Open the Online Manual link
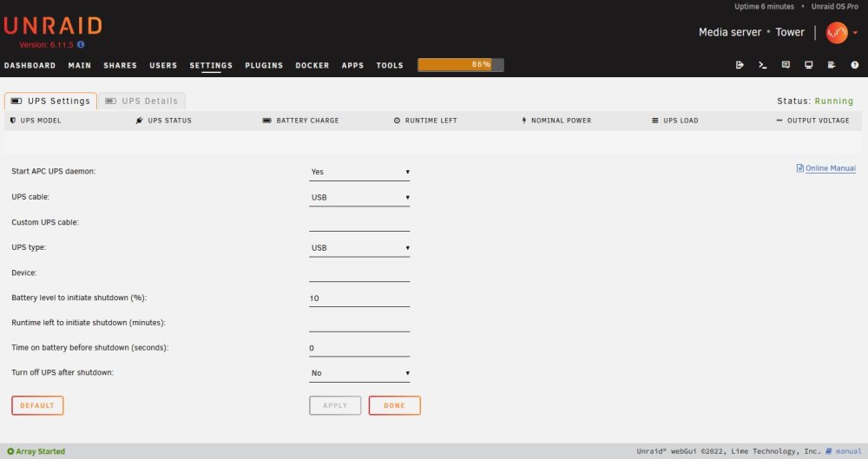The width and height of the screenshot is (868, 459). tap(831, 168)
